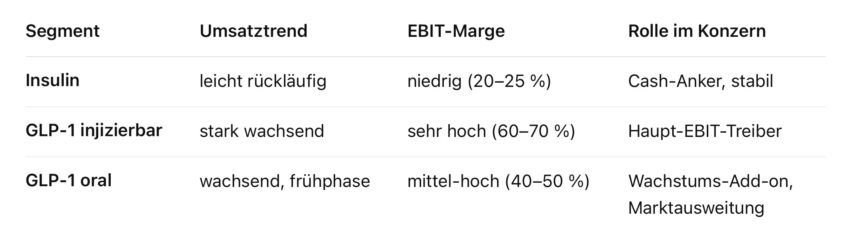Click the word 'mittel-hoch'

coord(453,182)
